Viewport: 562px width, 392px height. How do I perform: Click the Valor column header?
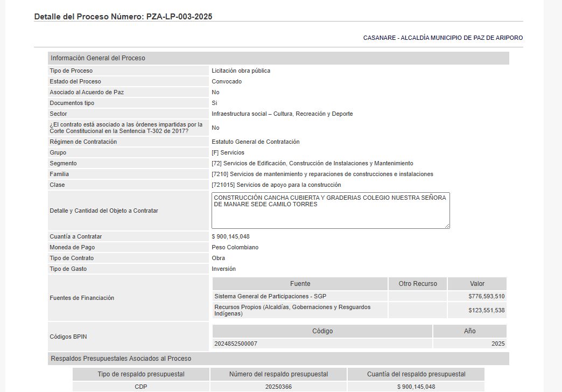pyautogui.click(x=477, y=284)
